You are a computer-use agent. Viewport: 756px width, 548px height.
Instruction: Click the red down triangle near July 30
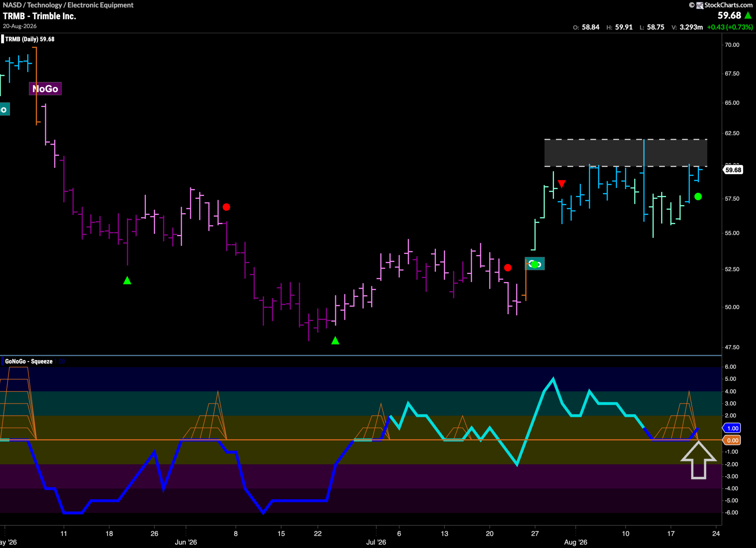click(562, 184)
